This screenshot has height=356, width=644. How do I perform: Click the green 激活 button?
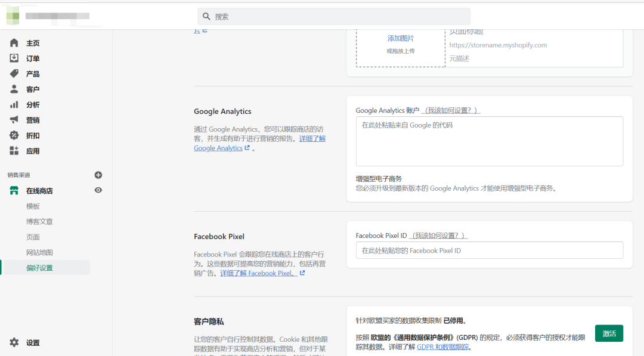pyautogui.click(x=609, y=333)
